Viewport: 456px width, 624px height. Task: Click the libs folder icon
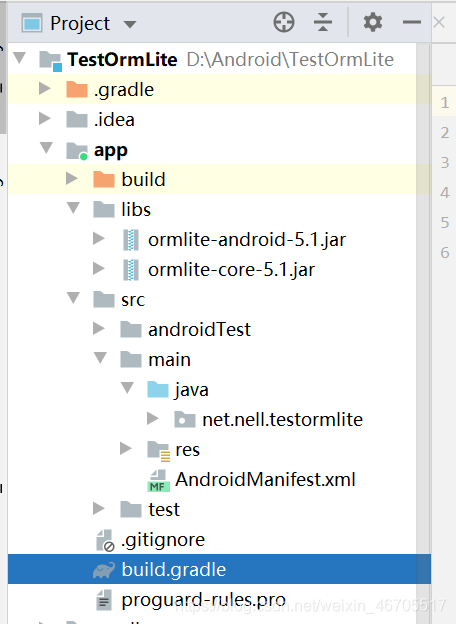(x=104, y=209)
